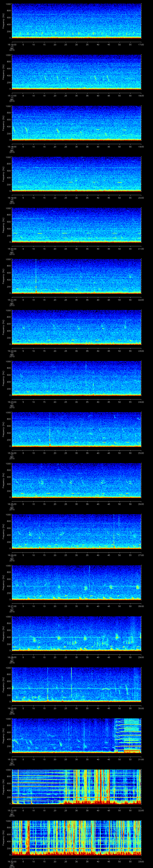Click the 16:23:00 start time label
The image size is (153, 868).
pos(12,402)
